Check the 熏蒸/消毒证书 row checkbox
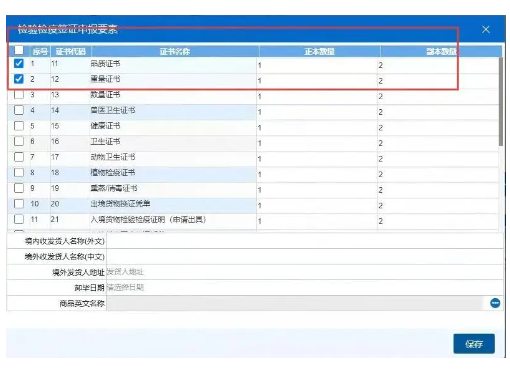The width and height of the screenshot is (510, 369). coord(19,188)
